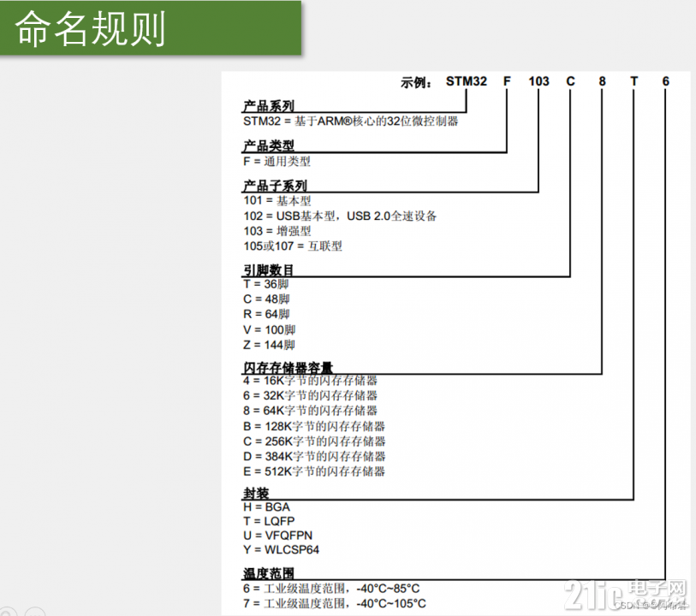Select the 'R = 64脚' line

[x=266, y=314]
